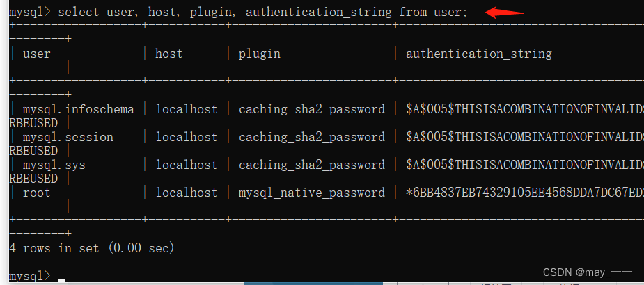Click the mysql.infoschema user entry
The image size is (644, 285).
pos(79,110)
